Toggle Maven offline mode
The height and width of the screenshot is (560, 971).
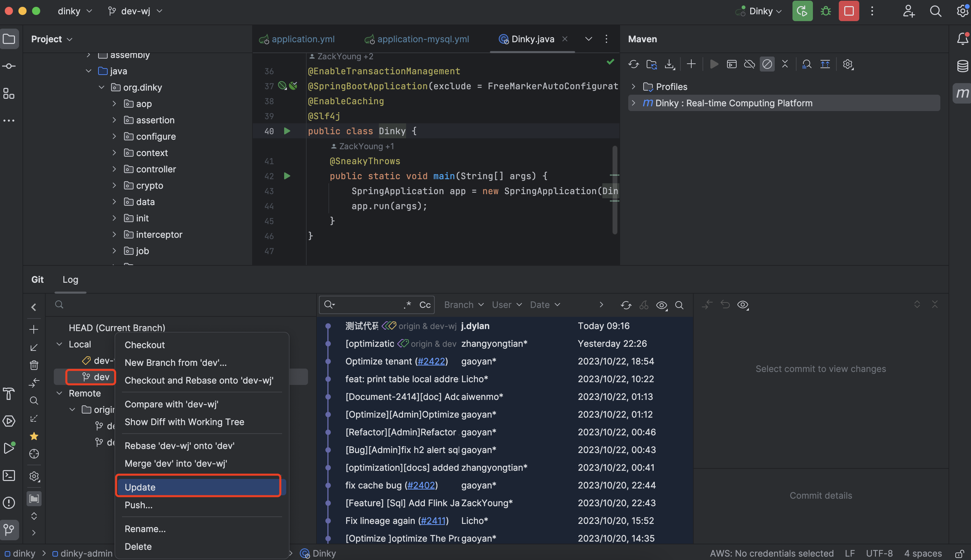coord(749,64)
